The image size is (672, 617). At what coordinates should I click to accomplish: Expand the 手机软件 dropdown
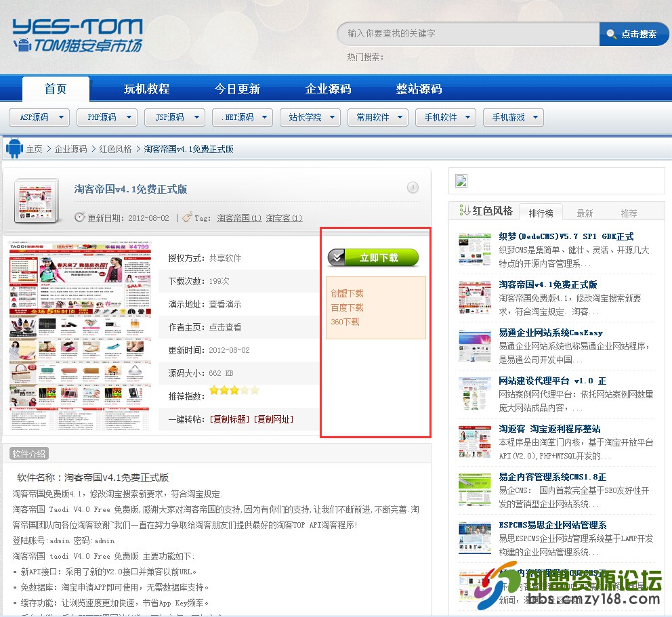coord(445,117)
